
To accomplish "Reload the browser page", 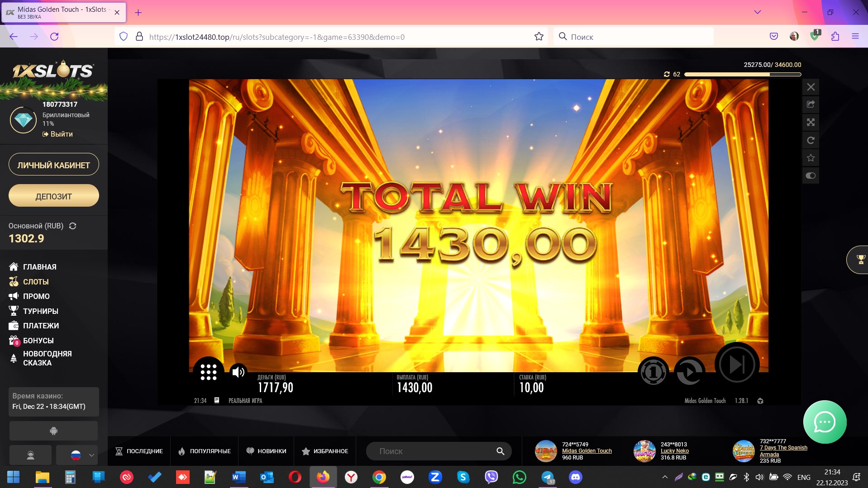I will click(54, 37).
